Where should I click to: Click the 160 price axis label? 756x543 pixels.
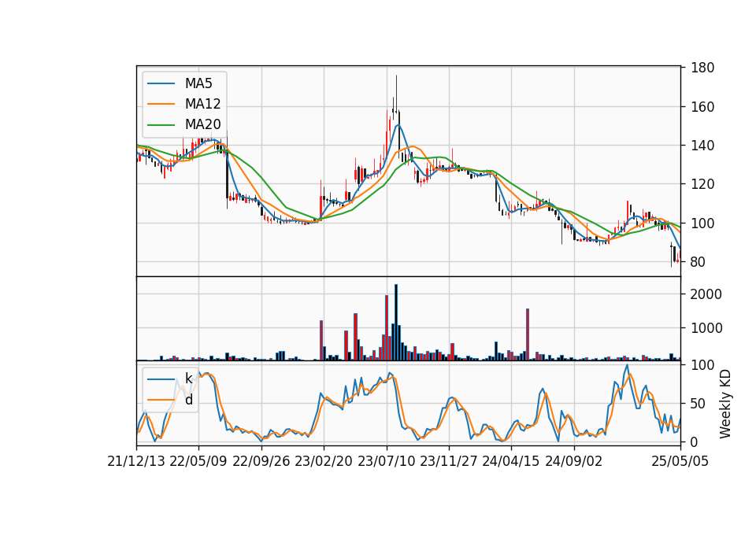702,106
